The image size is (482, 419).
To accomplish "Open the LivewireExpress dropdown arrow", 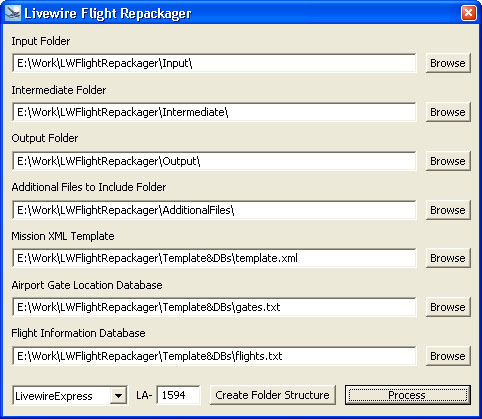I will [118, 396].
